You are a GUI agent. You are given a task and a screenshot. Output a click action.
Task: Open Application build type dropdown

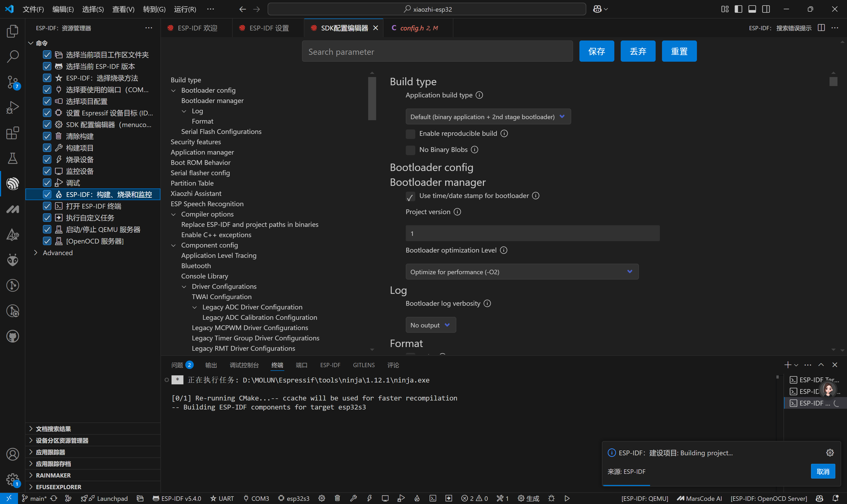(x=488, y=117)
